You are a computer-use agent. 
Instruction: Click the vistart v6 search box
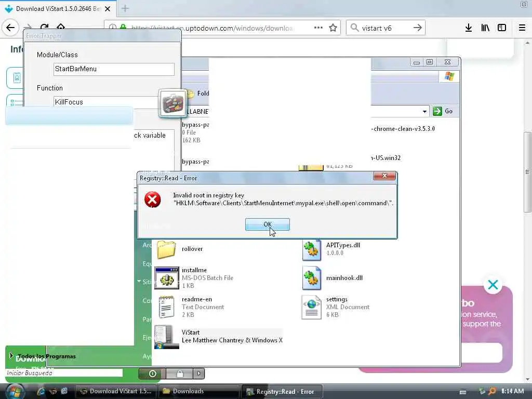point(385,28)
